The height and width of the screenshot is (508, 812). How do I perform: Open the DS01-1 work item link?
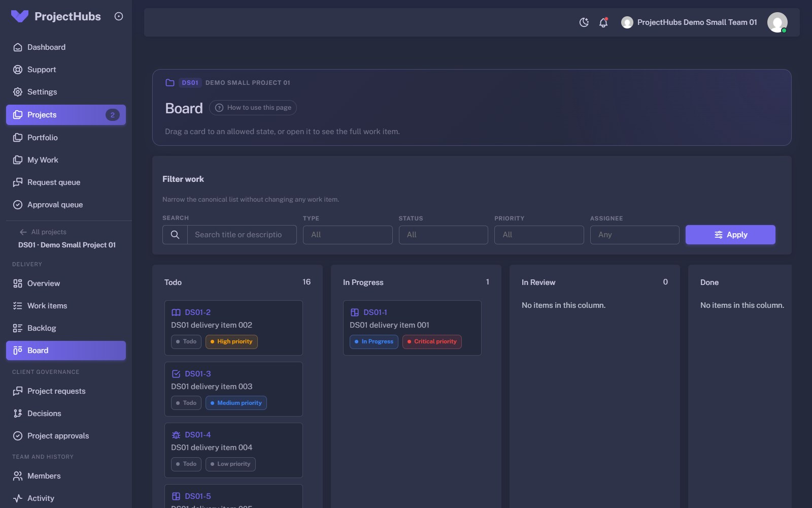[x=376, y=312]
